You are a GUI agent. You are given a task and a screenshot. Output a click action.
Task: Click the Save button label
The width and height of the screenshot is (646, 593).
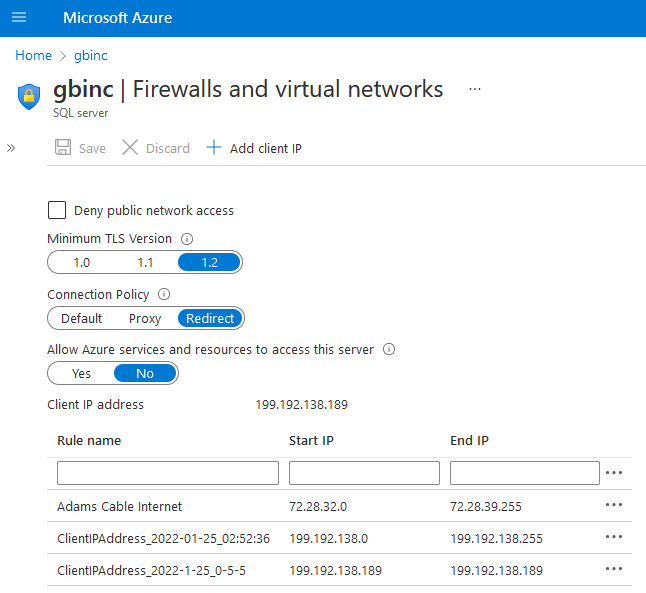point(92,148)
